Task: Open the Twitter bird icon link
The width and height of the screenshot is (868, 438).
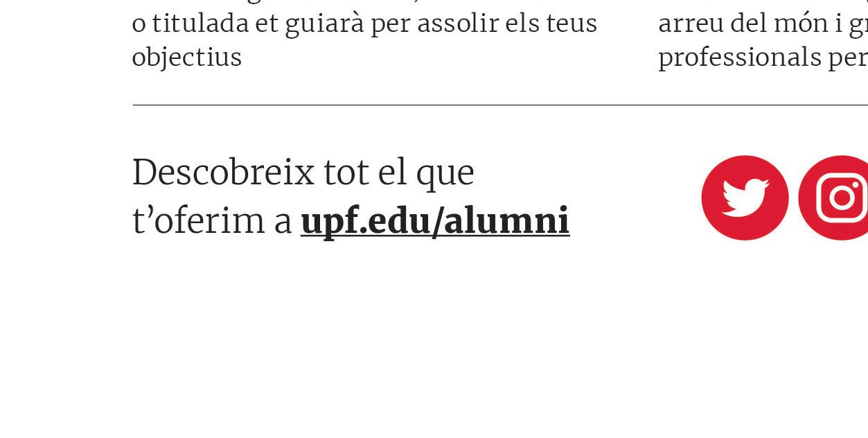Action: coord(745,198)
